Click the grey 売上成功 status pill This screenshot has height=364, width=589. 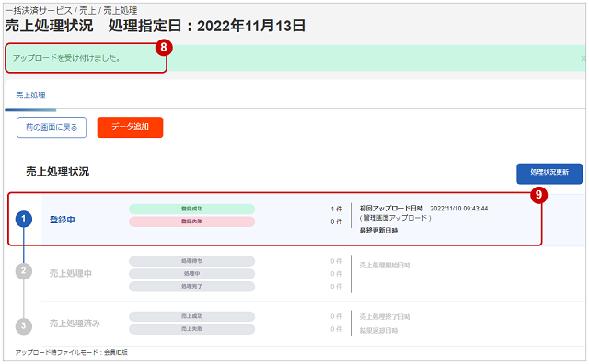192,316
